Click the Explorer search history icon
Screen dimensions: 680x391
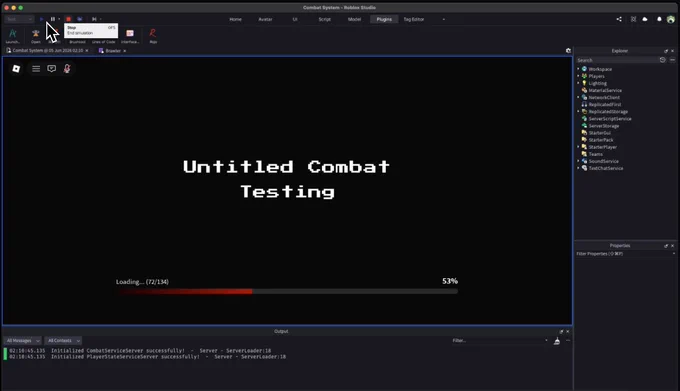663,60
